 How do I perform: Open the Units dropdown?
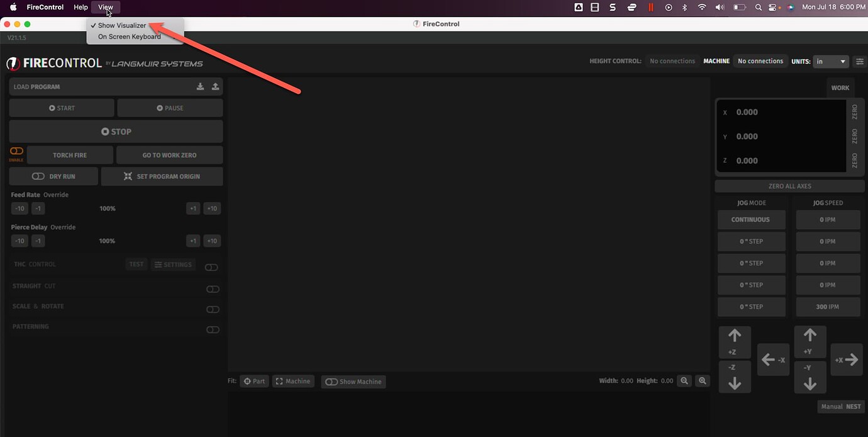830,62
